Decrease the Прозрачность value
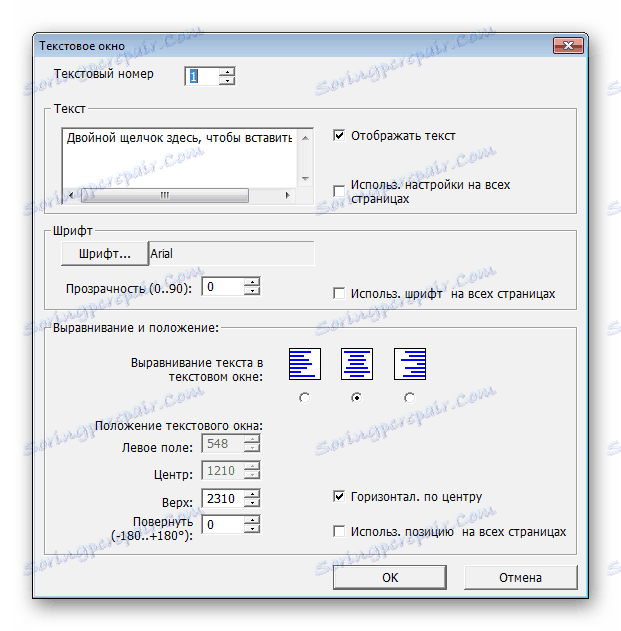The image size is (621, 631). pos(252,291)
